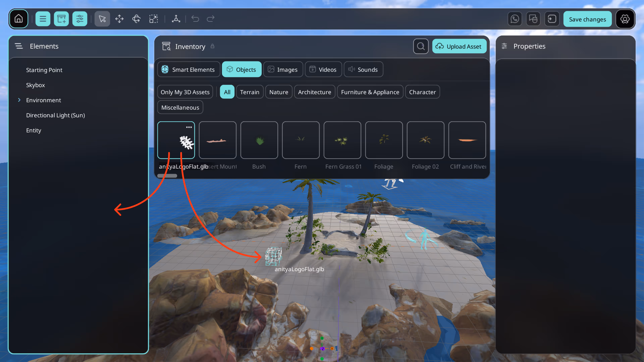
Task: Select Environment in Elements list
Action: coord(43,100)
